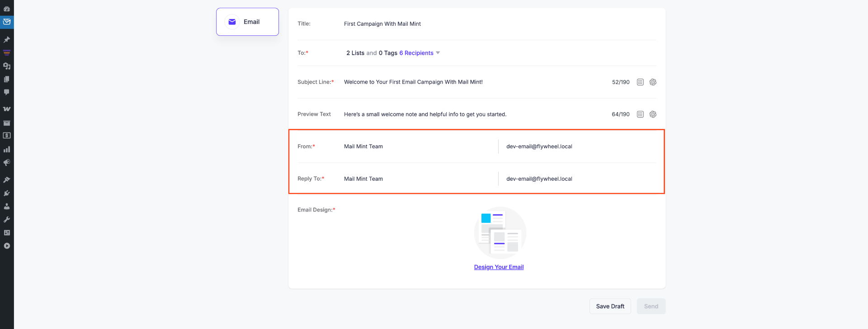Edit the Reply To name field
This screenshot has width=868, height=329.
(x=418, y=179)
